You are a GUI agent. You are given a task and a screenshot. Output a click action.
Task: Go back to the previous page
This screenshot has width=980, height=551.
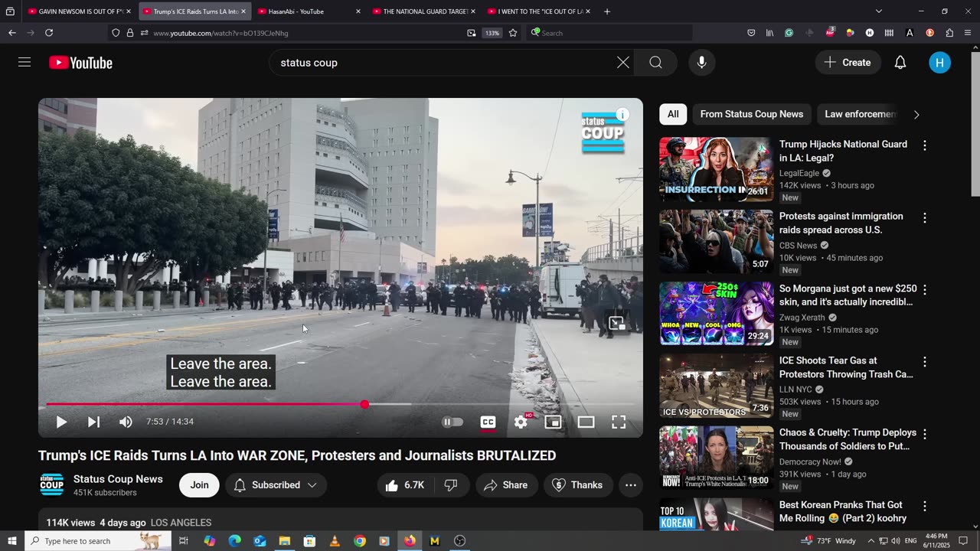click(x=12, y=33)
